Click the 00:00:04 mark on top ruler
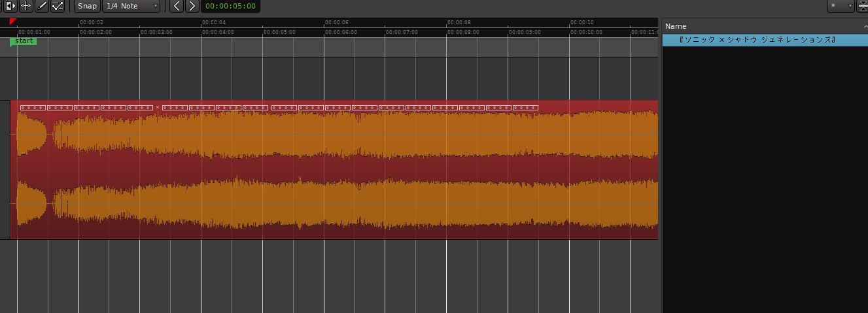 [217, 22]
